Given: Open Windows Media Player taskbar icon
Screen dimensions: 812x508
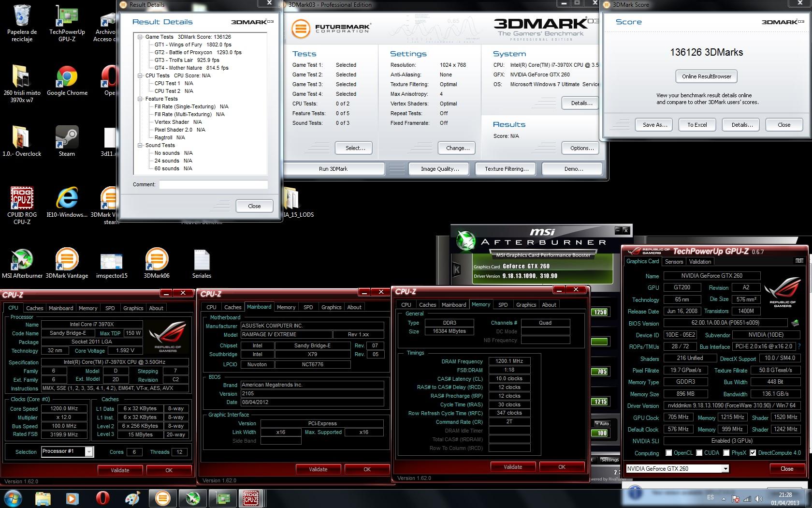Looking at the screenshot, I should tap(72, 498).
